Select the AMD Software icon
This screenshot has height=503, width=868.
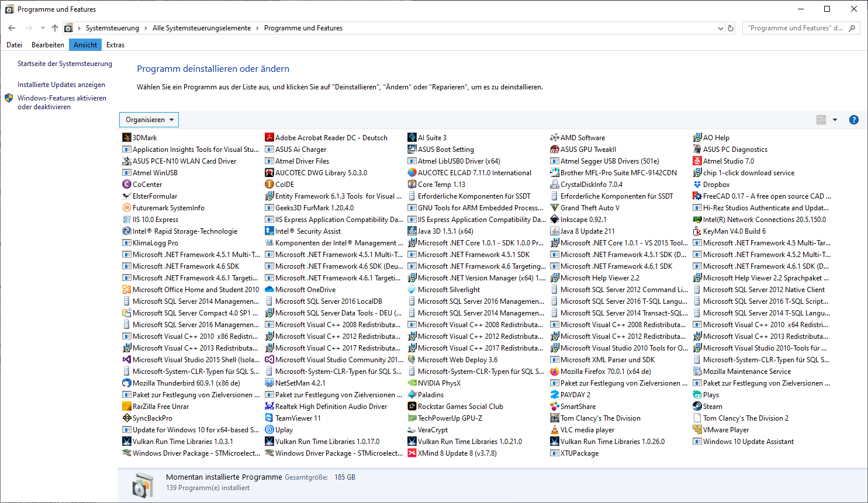[554, 138]
